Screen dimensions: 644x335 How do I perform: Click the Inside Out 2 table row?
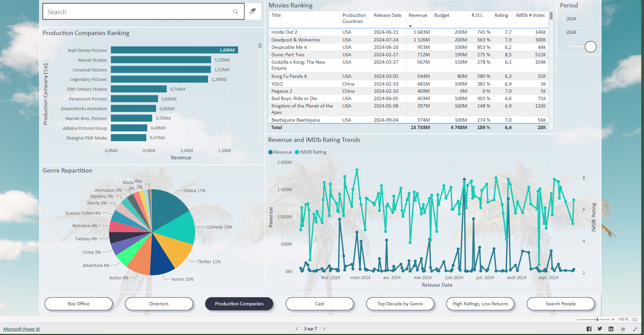(408, 32)
